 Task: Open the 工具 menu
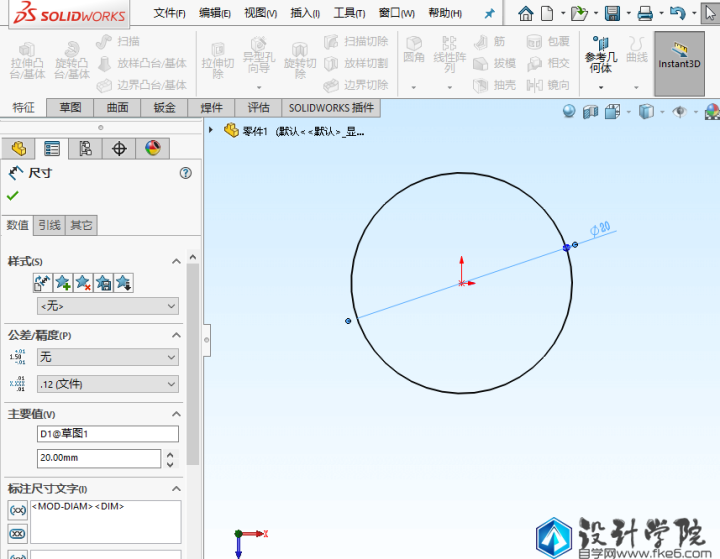(x=348, y=14)
